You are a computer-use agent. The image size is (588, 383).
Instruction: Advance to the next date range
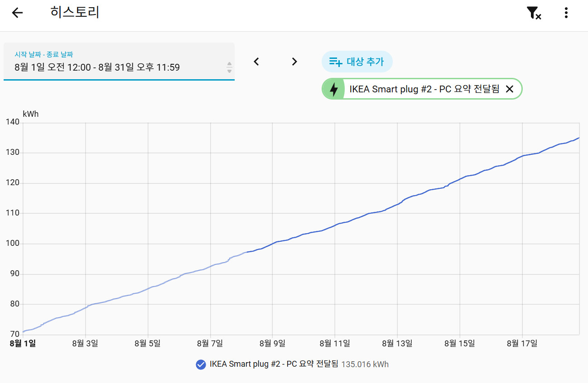coord(294,62)
